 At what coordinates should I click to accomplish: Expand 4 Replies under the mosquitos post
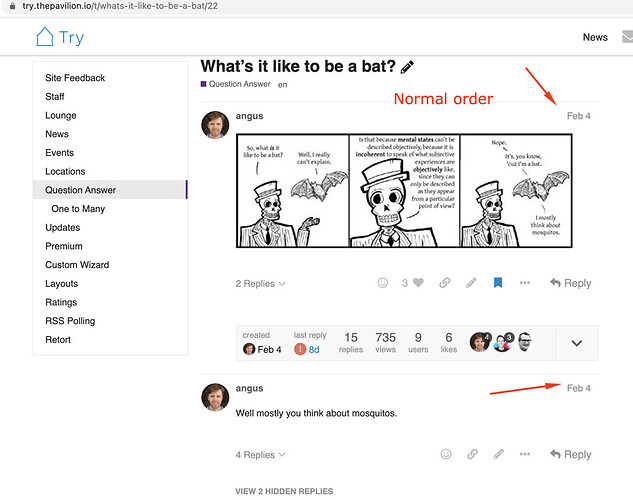tap(260, 455)
